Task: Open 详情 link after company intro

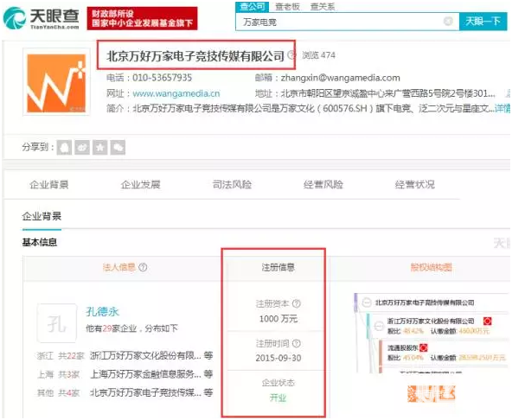Action: point(502,108)
